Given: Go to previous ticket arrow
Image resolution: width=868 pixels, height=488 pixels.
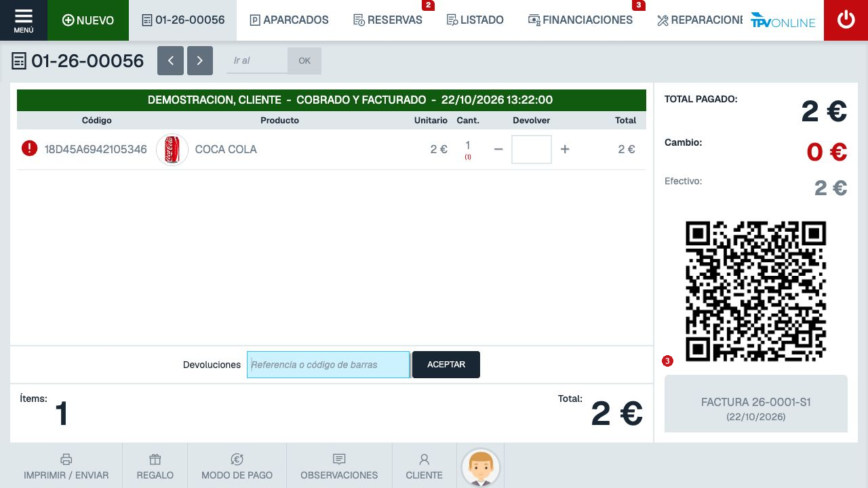Looking at the screenshot, I should click(x=170, y=61).
